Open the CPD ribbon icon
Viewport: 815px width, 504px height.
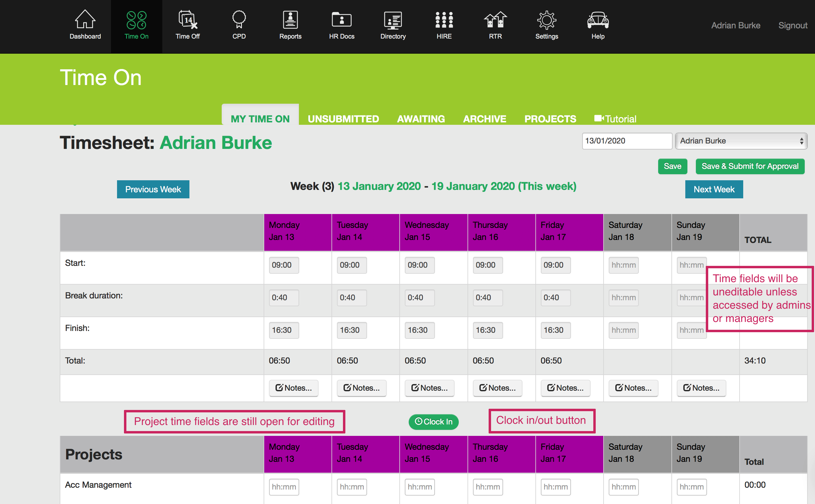[239, 20]
